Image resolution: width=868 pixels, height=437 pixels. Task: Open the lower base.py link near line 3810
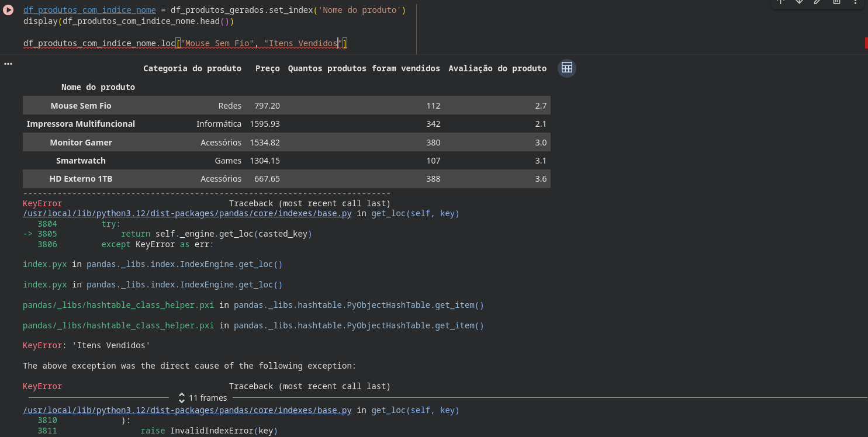[x=187, y=411]
